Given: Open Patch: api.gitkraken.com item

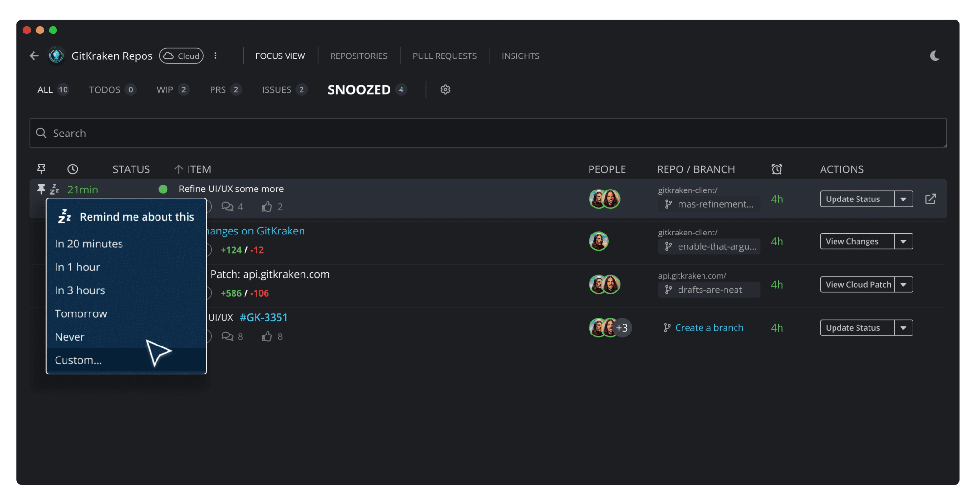Looking at the screenshot, I should [270, 274].
